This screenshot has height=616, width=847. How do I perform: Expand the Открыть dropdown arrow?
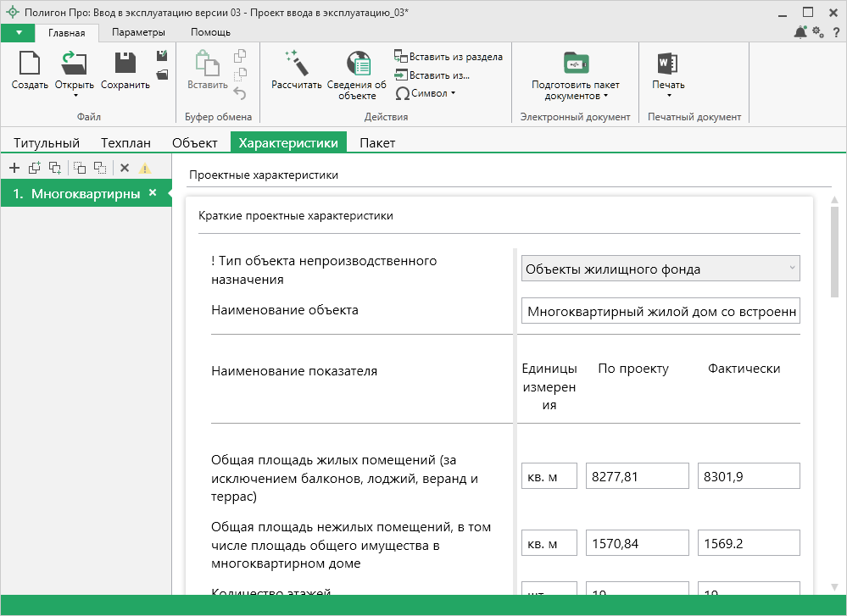click(x=75, y=96)
